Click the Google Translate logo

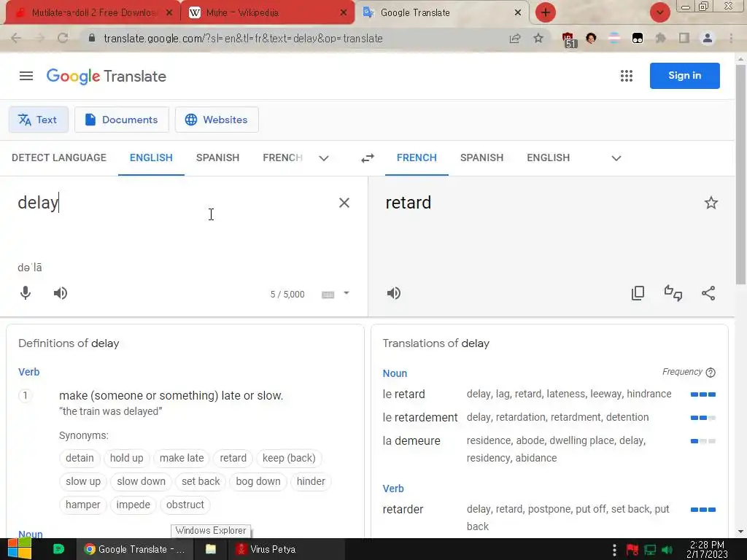[107, 76]
